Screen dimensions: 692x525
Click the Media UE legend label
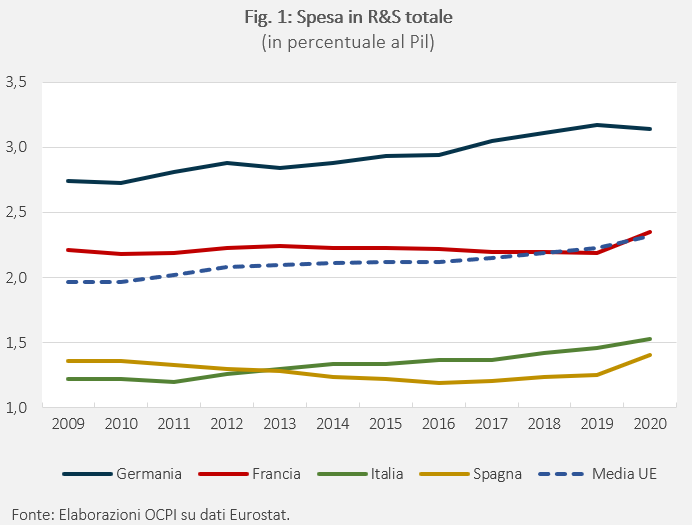coord(624,474)
